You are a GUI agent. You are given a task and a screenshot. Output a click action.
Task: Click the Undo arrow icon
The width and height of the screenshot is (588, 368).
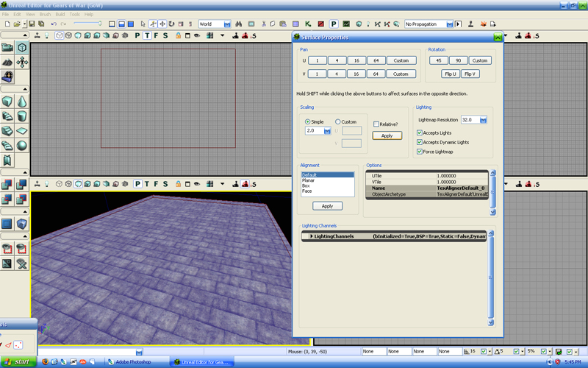click(54, 24)
